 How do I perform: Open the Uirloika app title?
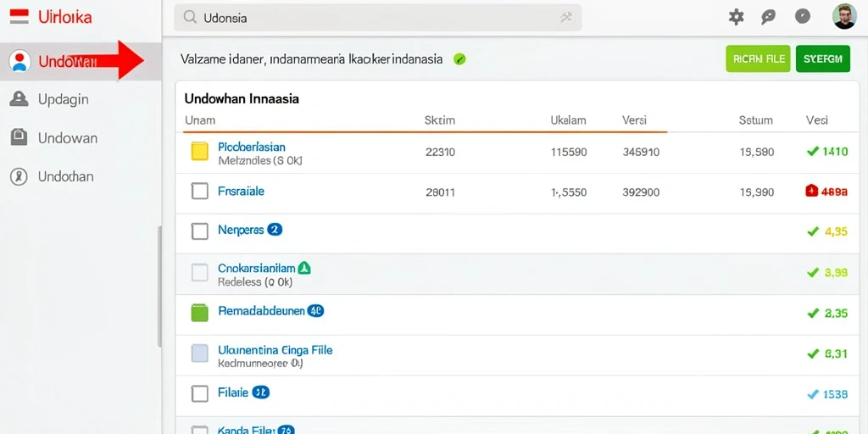[x=64, y=17]
